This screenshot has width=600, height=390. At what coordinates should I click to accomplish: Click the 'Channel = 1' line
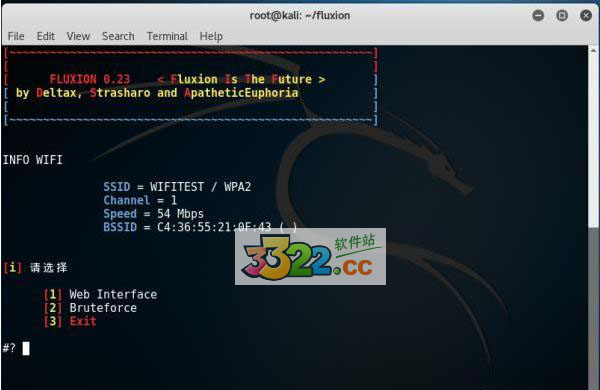click(140, 200)
